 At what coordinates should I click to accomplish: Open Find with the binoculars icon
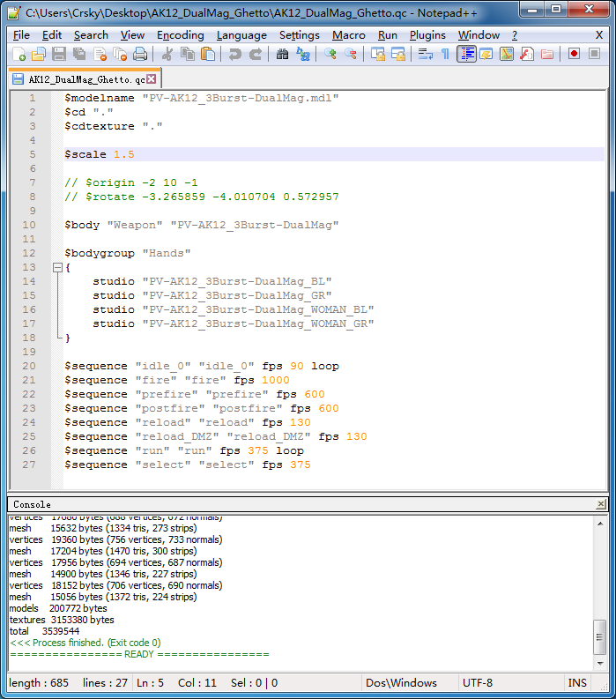point(282,55)
